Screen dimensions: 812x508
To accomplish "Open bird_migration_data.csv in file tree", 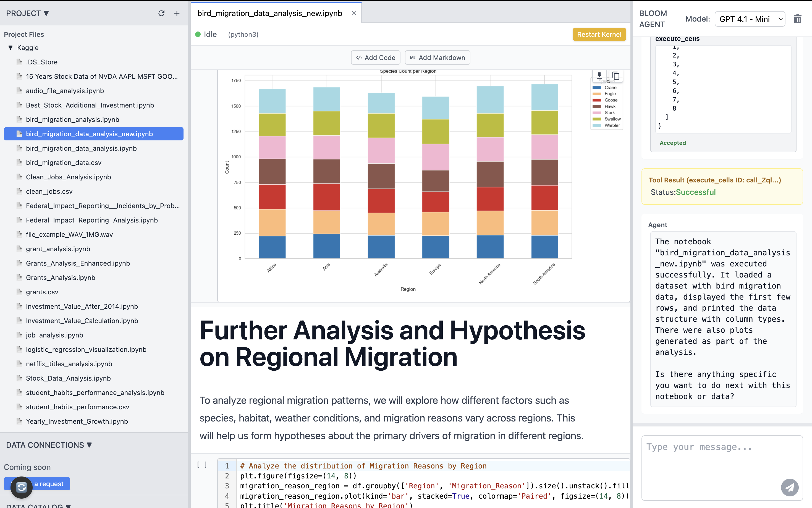I will pos(64,163).
